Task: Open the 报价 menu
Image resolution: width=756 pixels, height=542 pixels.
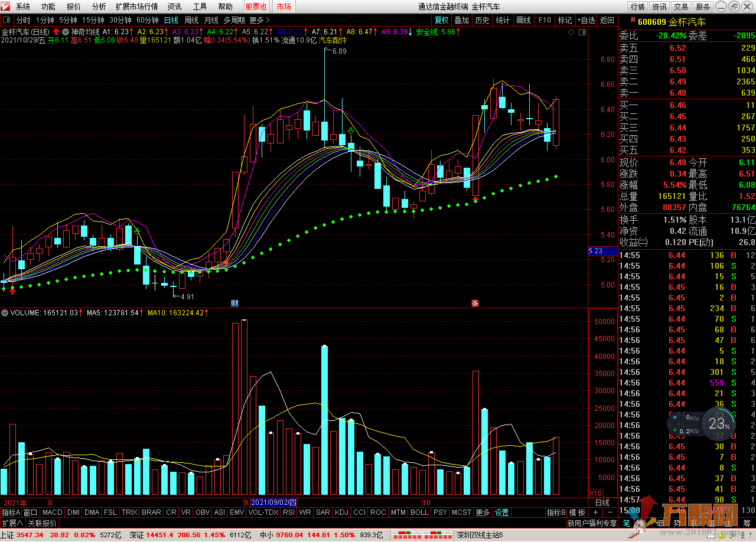Action: [x=74, y=6]
